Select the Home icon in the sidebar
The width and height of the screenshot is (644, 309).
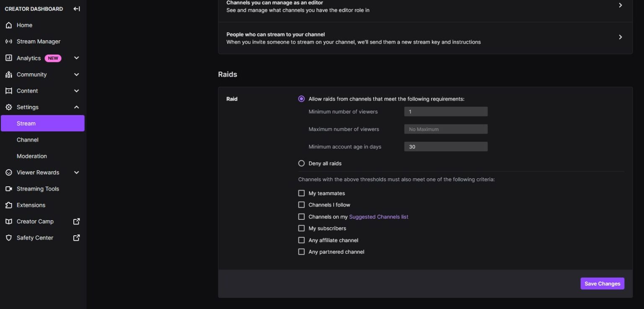(x=9, y=25)
